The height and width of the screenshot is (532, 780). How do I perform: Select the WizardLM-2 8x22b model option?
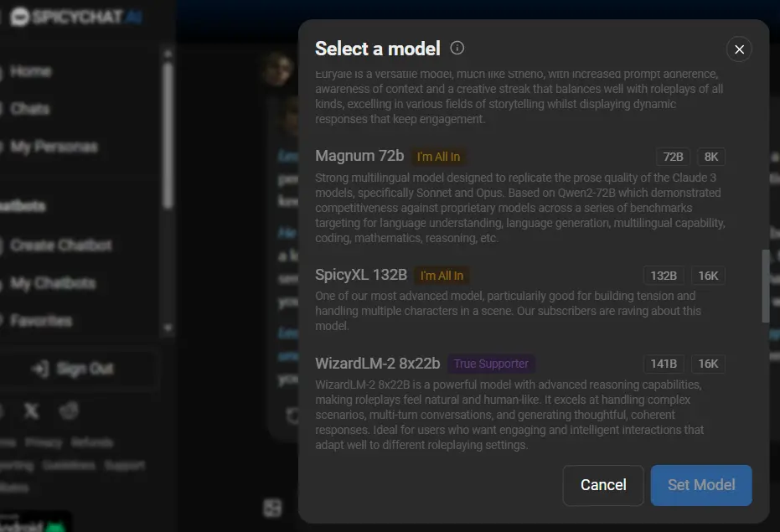coord(378,364)
